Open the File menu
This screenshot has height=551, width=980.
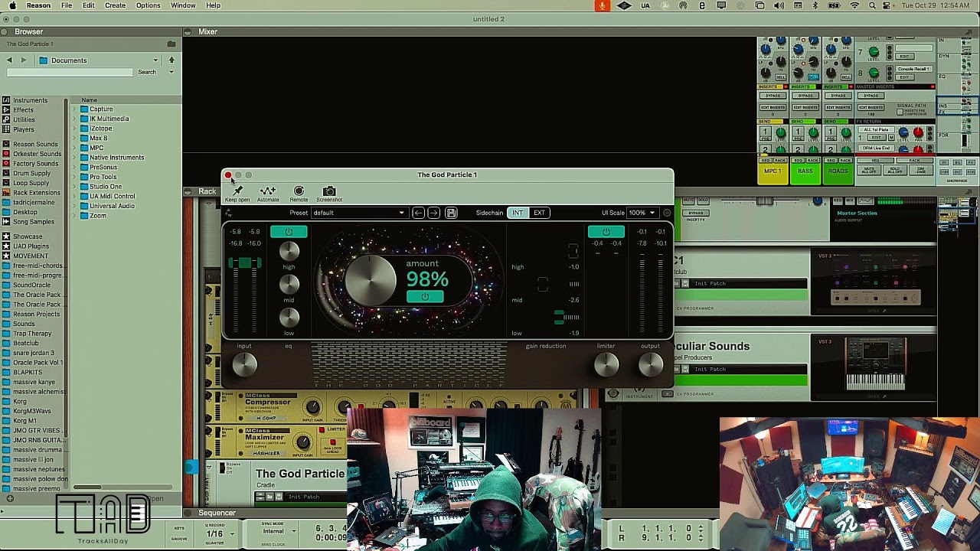[67, 6]
